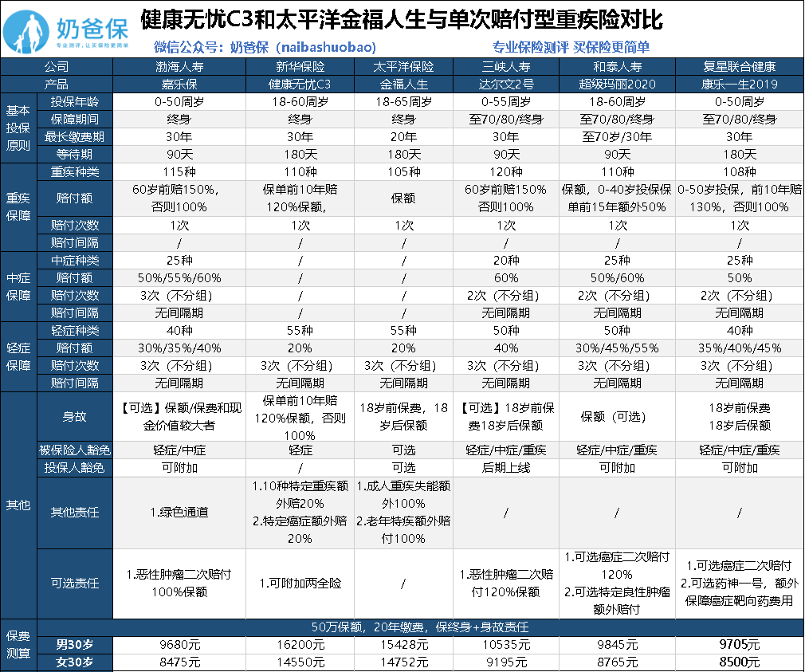Click the premium 10535元
Screen dimensions: 805x672
tap(505, 645)
